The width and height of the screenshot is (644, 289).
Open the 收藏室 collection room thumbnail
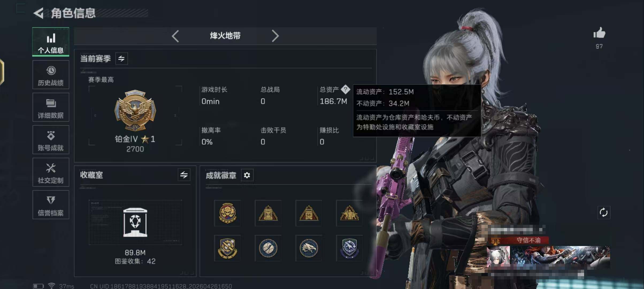[x=135, y=222]
